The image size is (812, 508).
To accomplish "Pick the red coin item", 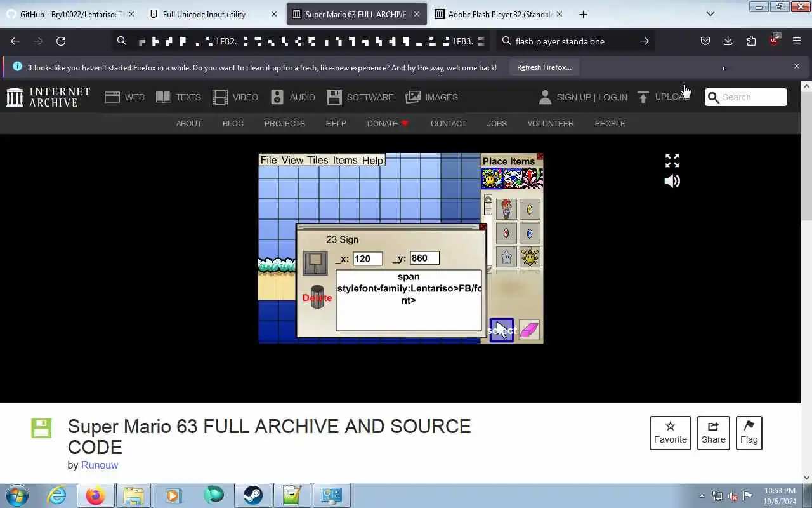I will (x=506, y=233).
